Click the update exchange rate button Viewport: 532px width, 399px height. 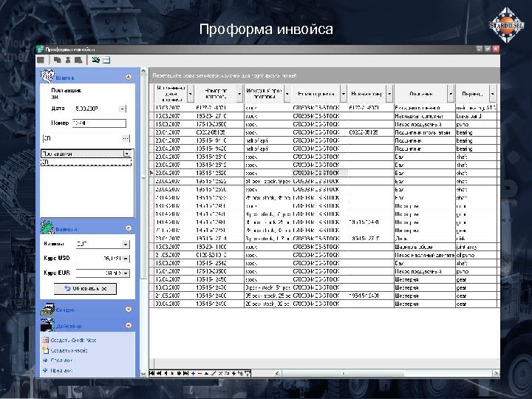click(x=85, y=288)
